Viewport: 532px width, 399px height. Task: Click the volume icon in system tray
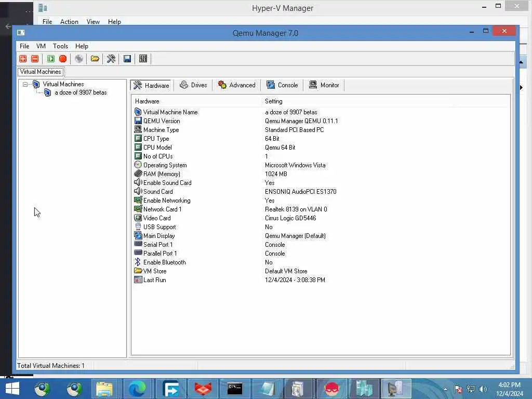click(483, 389)
